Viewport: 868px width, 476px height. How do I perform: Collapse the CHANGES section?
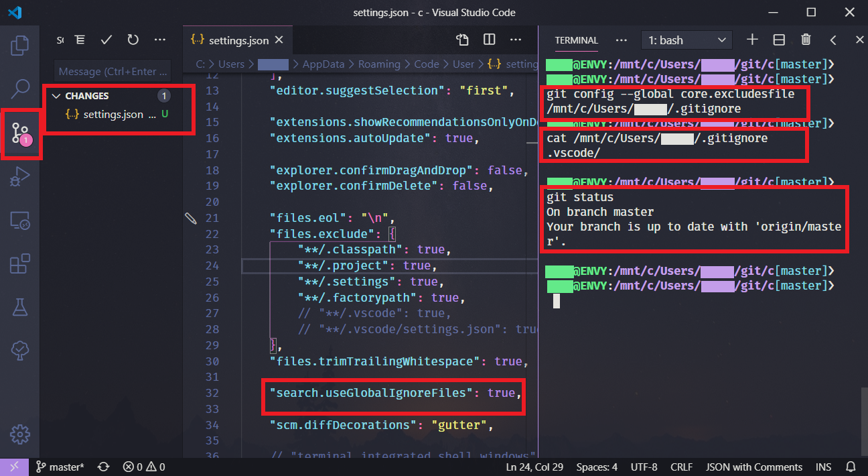pyautogui.click(x=56, y=95)
